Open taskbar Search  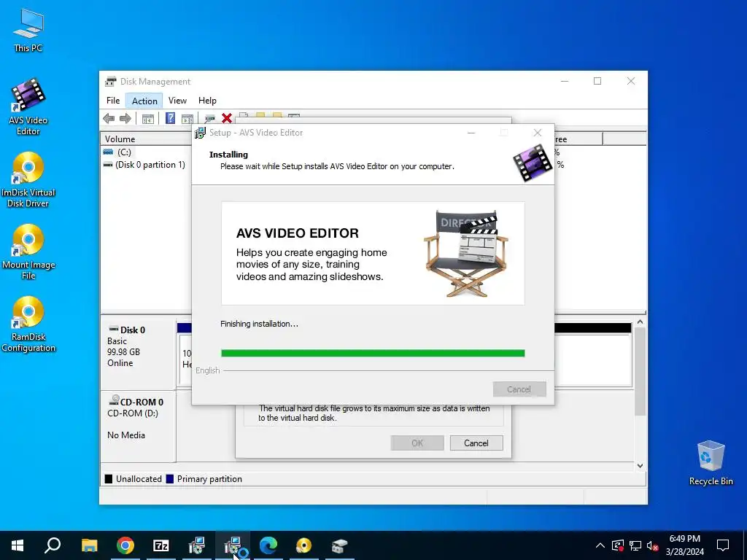click(53, 545)
